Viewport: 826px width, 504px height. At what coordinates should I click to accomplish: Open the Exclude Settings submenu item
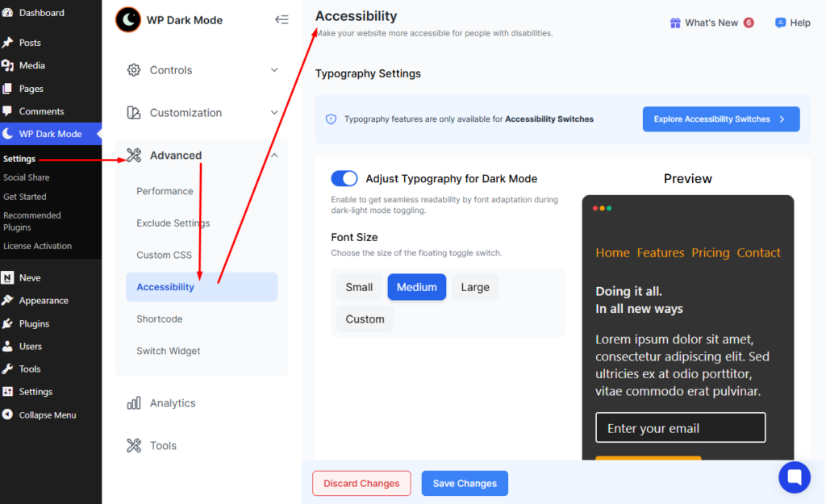[173, 223]
